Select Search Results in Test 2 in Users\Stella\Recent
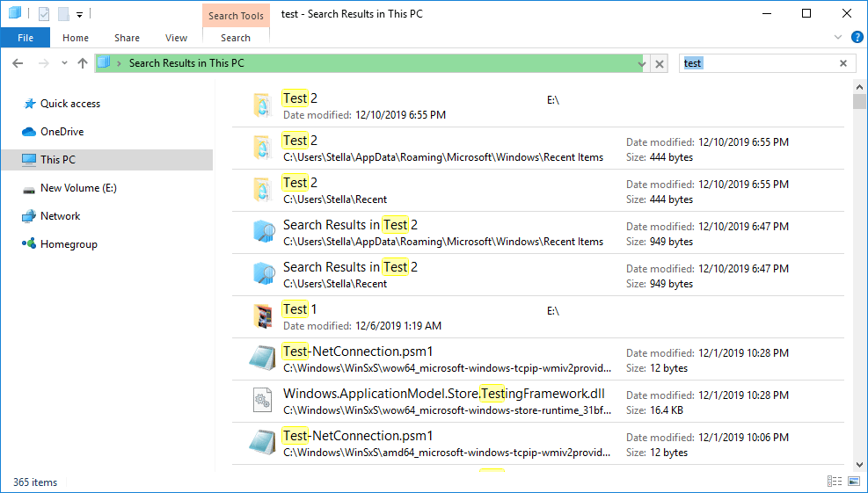 click(350, 267)
